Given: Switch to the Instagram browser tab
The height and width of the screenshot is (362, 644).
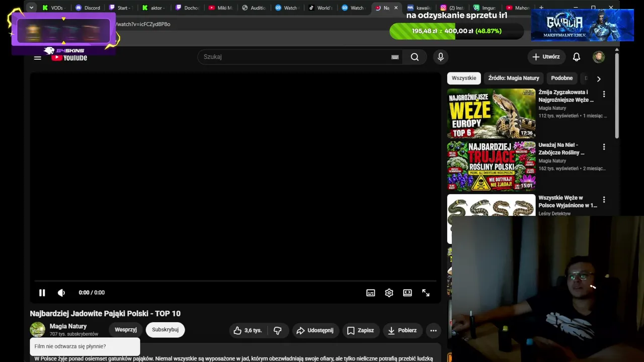Looking at the screenshot, I should [x=452, y=8].
